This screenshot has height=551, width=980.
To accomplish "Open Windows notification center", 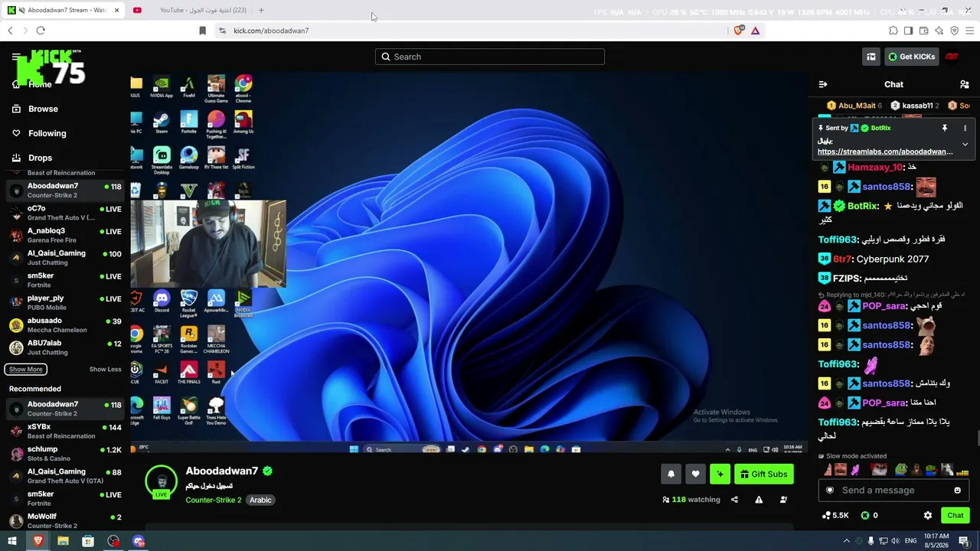I will (964, 541).
